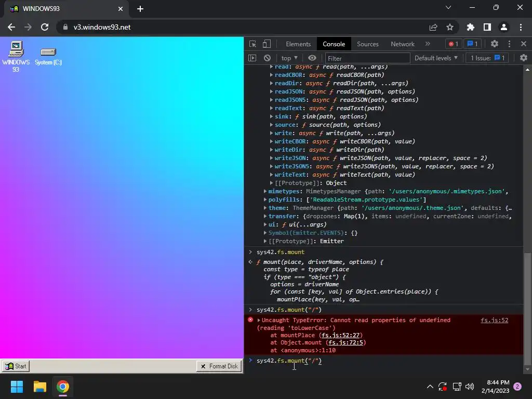Expand the theme ThemeManager entry
This screenshot has width=532, height=399.
[265, 208]
